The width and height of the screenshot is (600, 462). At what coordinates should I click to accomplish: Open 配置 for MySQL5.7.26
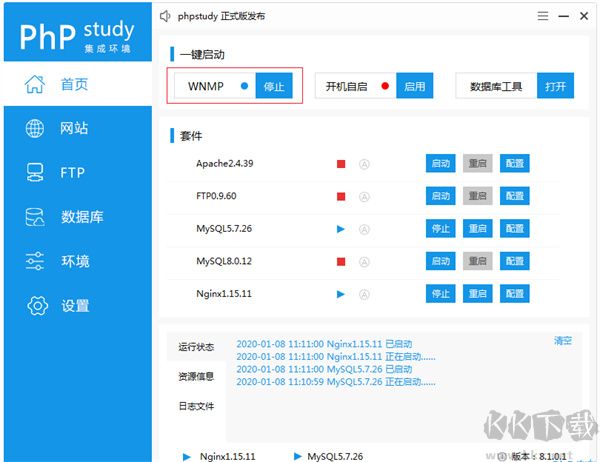[x=515, y=229]
